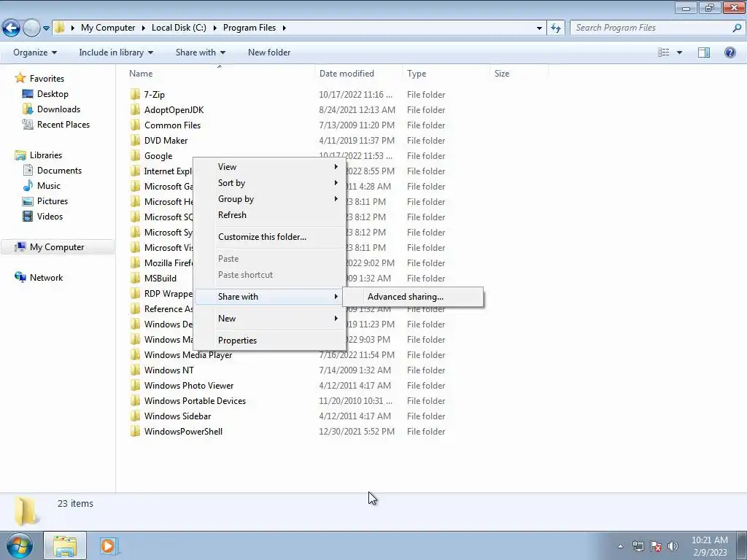Open Help with the question mark icon
This screenshot has width=747, height=560.
(729, 52)
